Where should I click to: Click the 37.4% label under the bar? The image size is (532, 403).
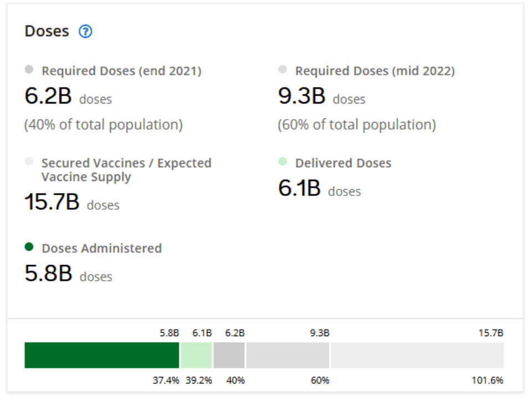[x=166, y=381]
